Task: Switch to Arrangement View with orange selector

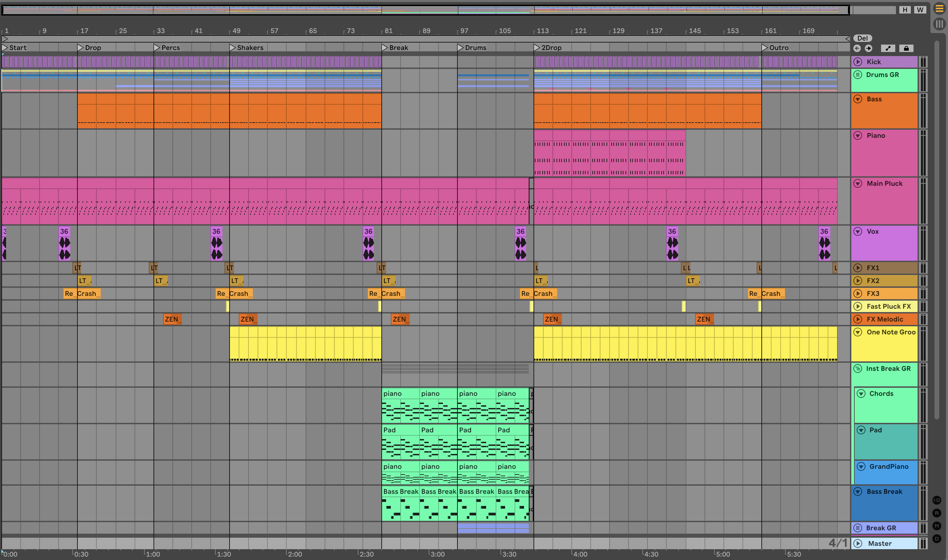Action: pyautogui.click(x=939, y=8)
